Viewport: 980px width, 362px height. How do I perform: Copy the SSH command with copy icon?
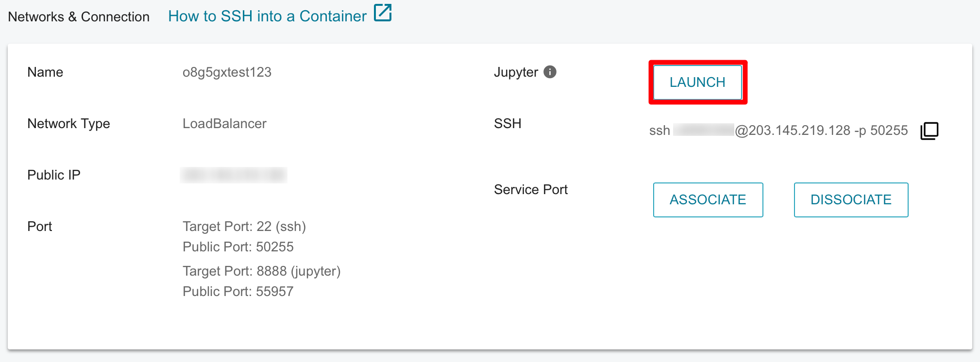(x=929, y=131)
